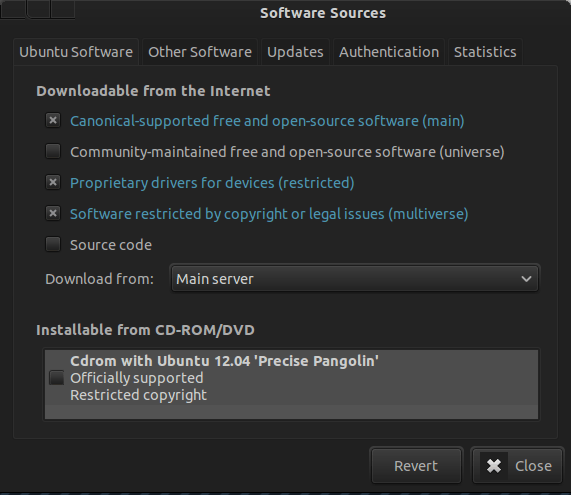Screen dimensions: 571x495
Task: Click the Close button
Action: point(517,466)
